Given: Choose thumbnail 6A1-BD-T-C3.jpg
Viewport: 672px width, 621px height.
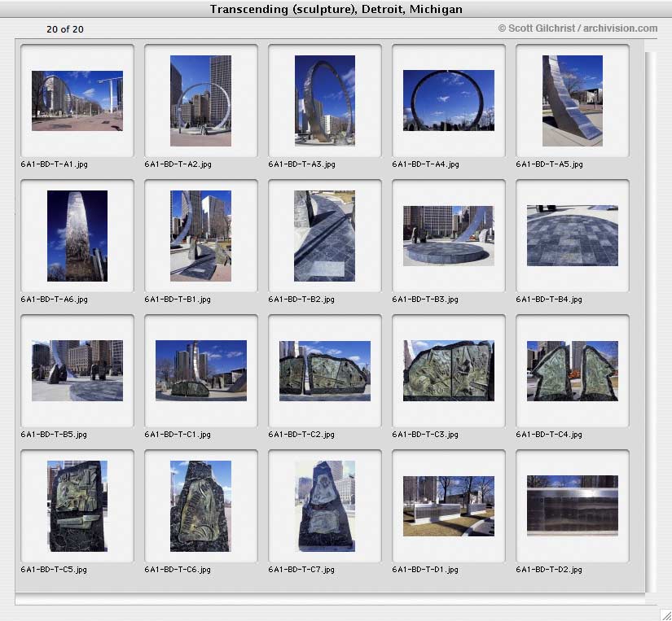Looking at the screenshot, I should coord(449,371).
